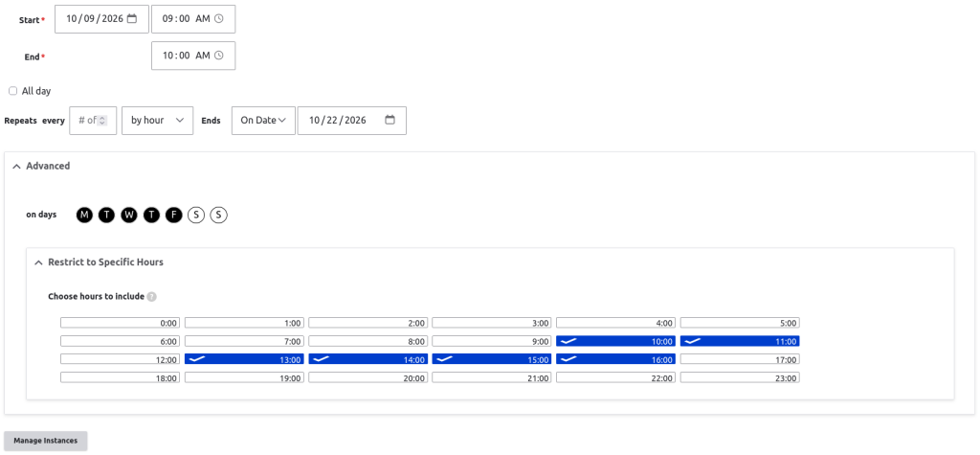Click the end date field 10/22/2026
This screenshot has width=980, height=455.
(352, 120)
